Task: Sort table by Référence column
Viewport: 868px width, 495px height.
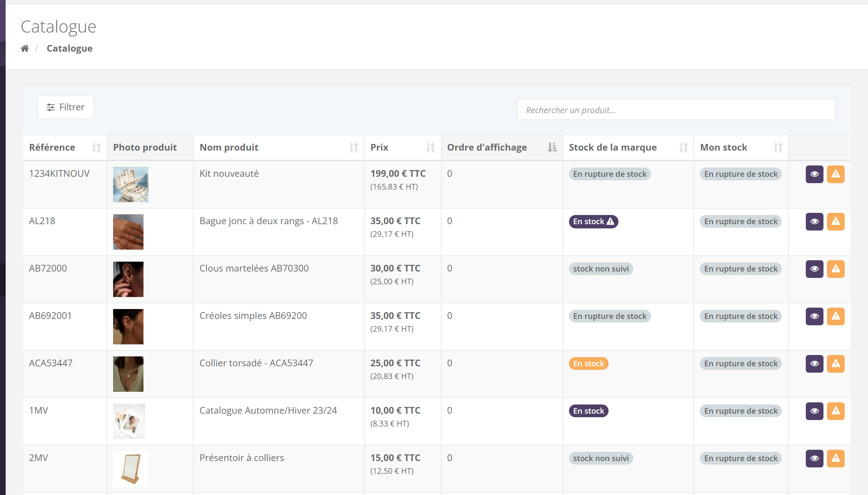Action: click(65, 147)
